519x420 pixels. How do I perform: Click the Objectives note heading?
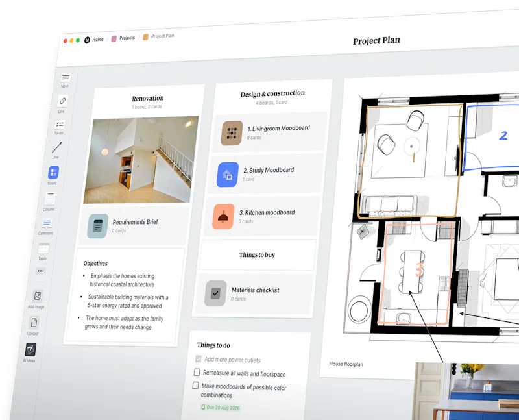[x=95, y=264]
